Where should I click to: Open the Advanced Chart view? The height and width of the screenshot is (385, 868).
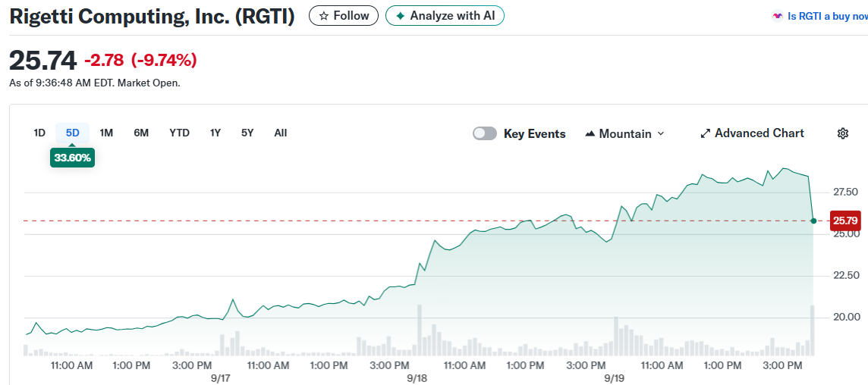tap(752, 133)
